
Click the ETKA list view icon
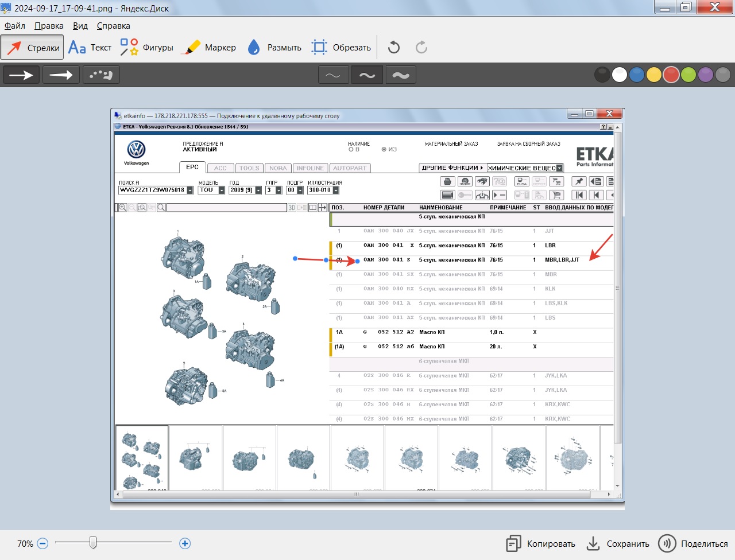pyautogui.click(x=447, y=195)
